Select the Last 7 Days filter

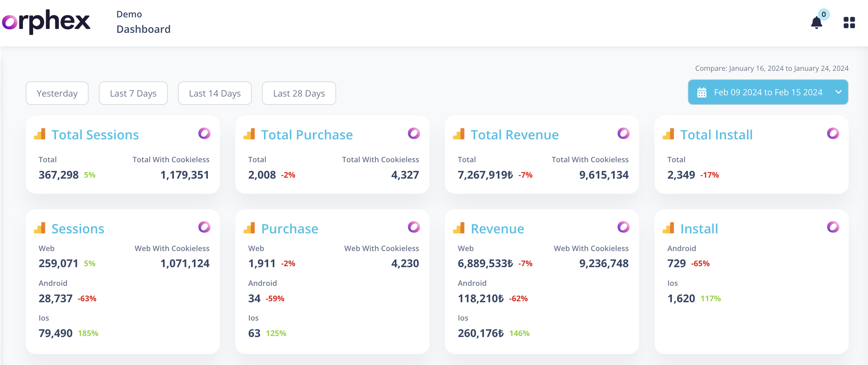[x=133, y=93]
